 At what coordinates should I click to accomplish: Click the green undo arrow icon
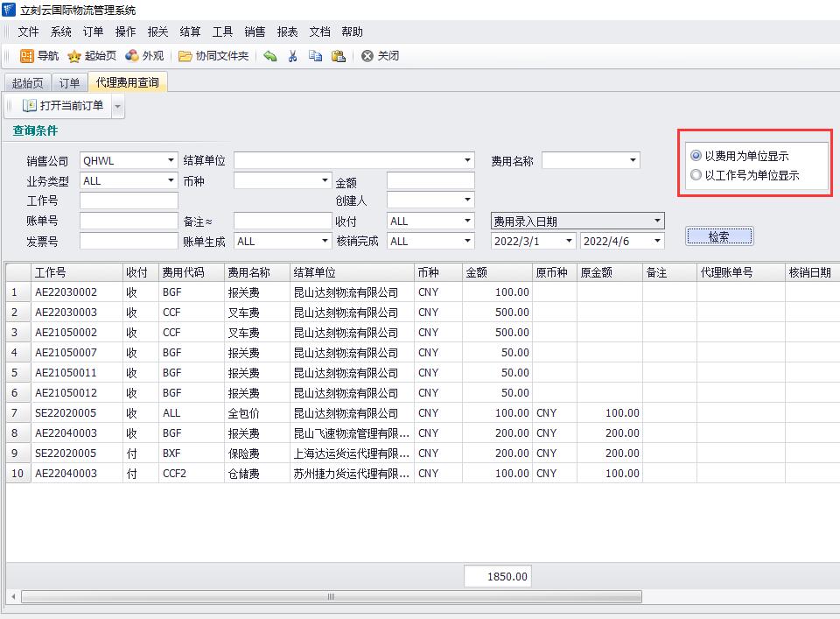point(270,56)
